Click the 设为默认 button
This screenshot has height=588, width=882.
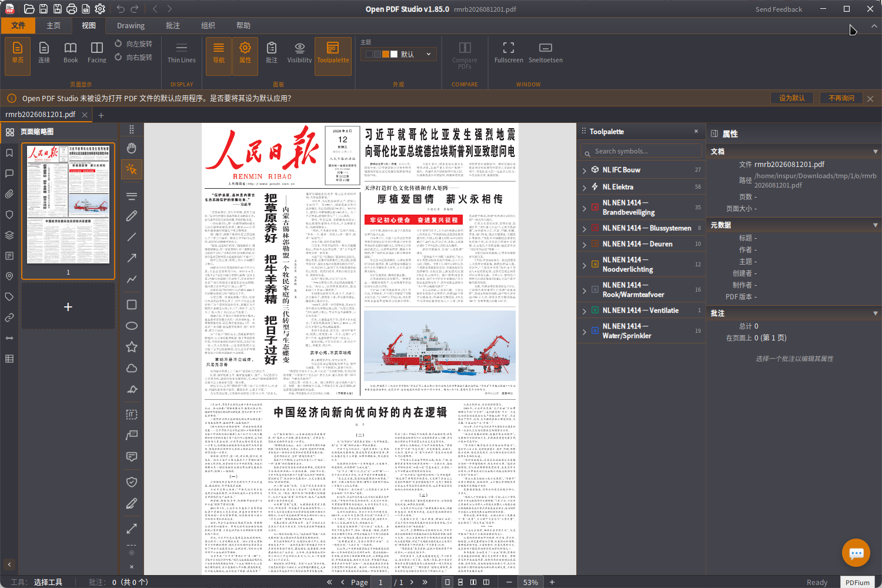tap(792, 98)
